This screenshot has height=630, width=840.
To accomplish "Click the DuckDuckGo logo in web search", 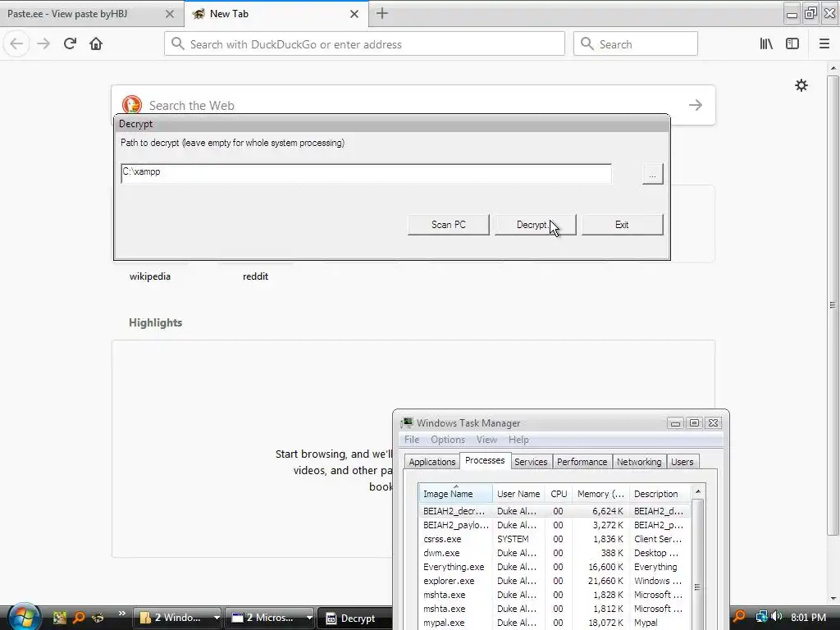I will [x=132, y=104].
